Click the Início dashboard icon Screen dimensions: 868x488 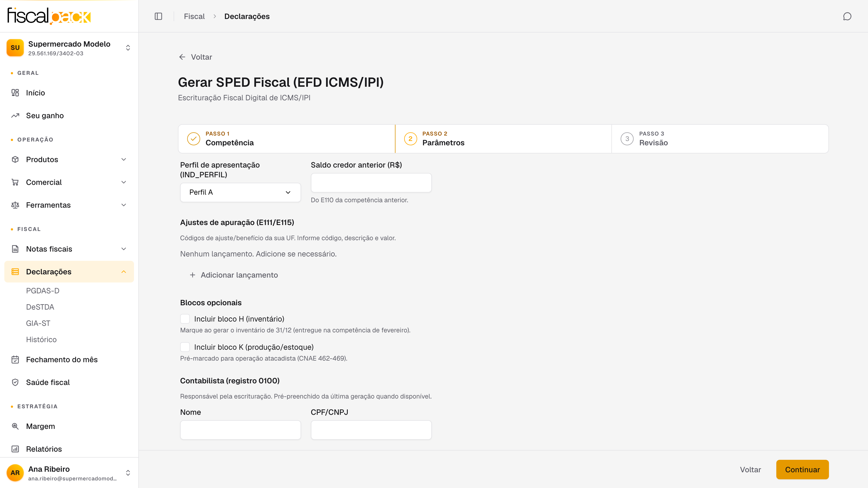(x=15, y=93)
